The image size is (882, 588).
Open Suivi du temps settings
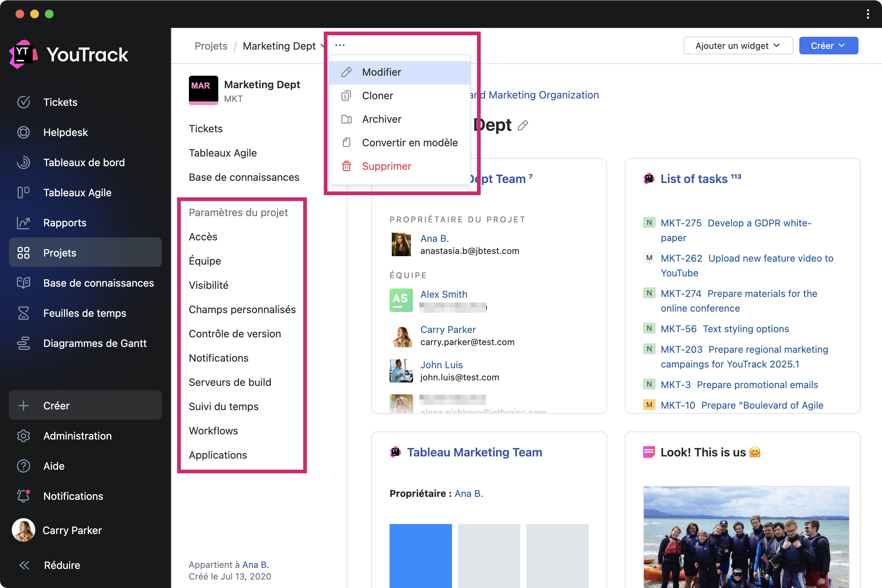click(223, 406)
